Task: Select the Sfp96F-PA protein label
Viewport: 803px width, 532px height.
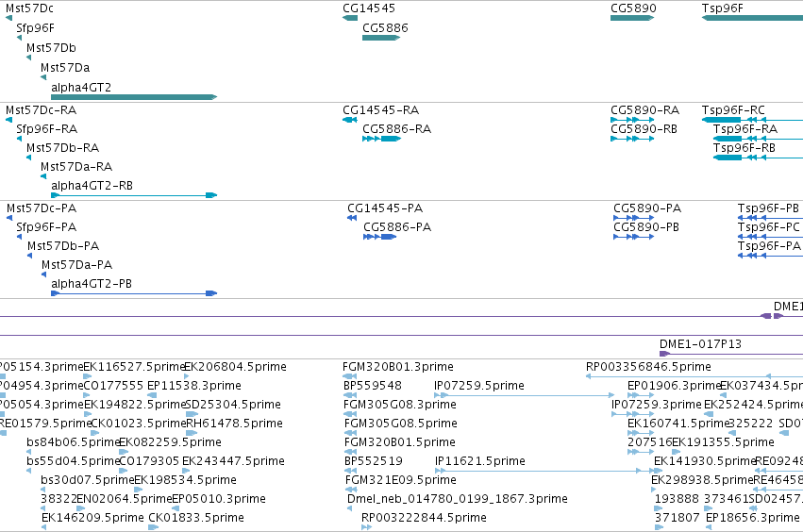Action: [x=46, y=227]
